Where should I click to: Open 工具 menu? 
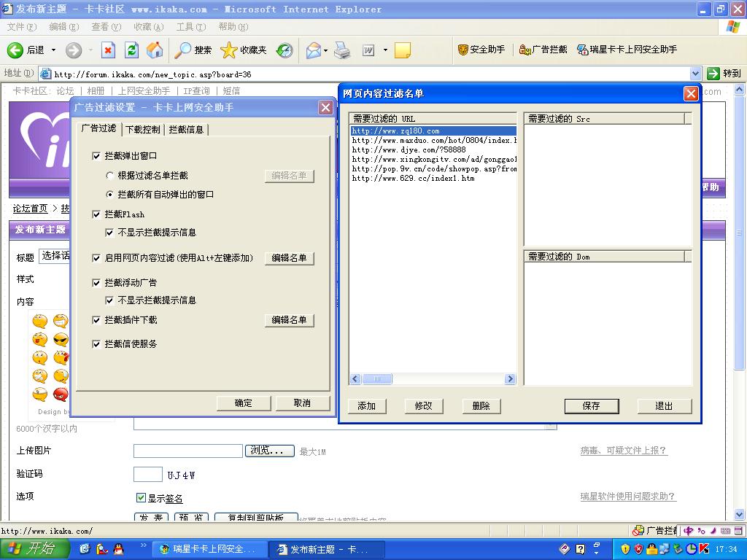click(x=191, y=27)
